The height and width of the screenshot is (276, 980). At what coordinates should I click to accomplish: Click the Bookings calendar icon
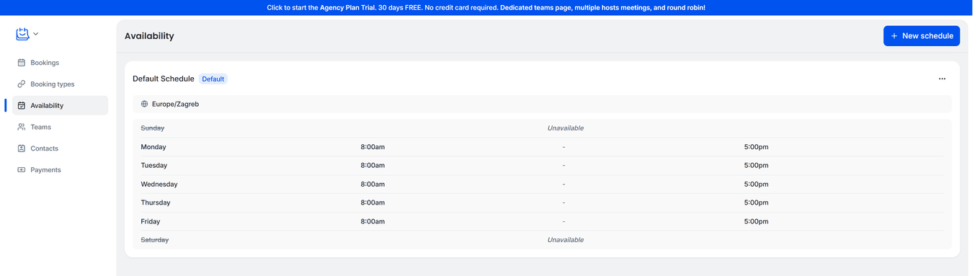tap(22, 63)
